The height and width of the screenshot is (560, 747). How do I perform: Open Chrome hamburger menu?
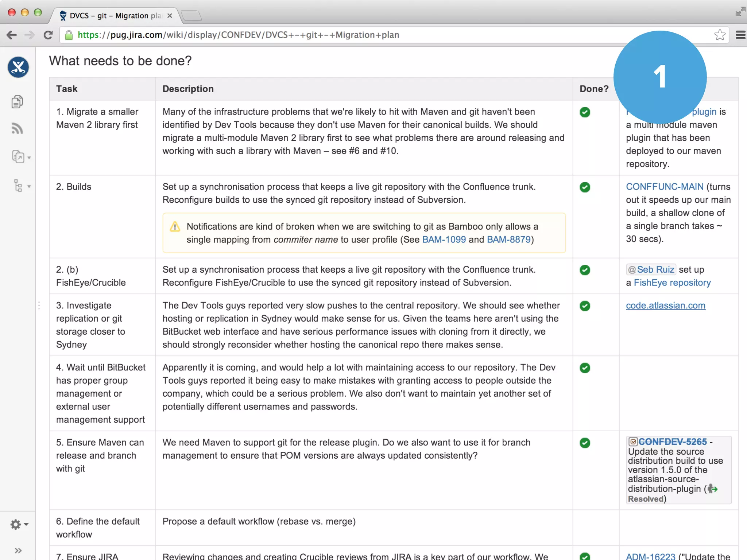pos(740,35)
